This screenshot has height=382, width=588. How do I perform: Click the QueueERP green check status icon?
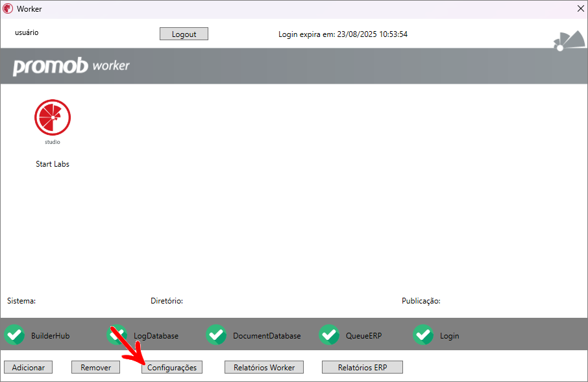329,335
